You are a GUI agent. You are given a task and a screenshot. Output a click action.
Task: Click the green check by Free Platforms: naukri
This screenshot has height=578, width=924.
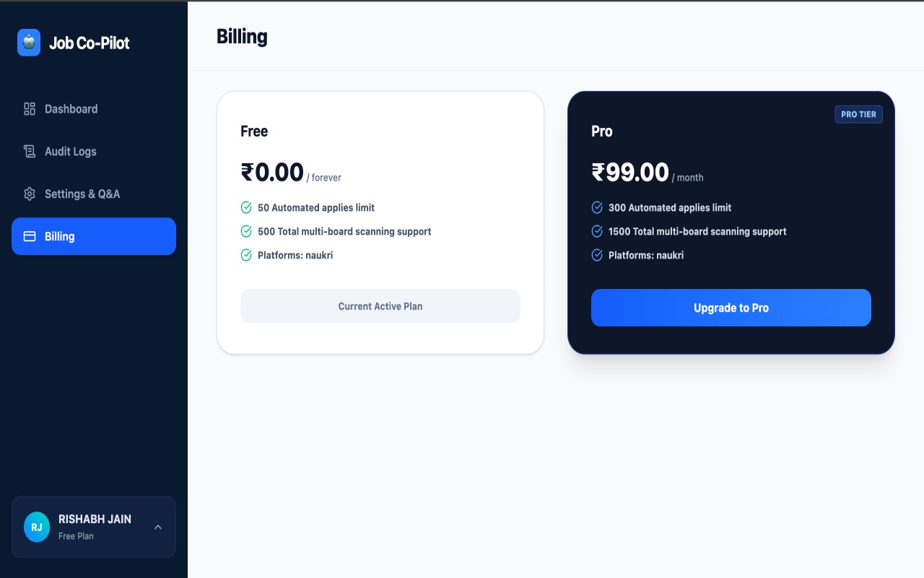pyautogui.click(x=246, y=255)
